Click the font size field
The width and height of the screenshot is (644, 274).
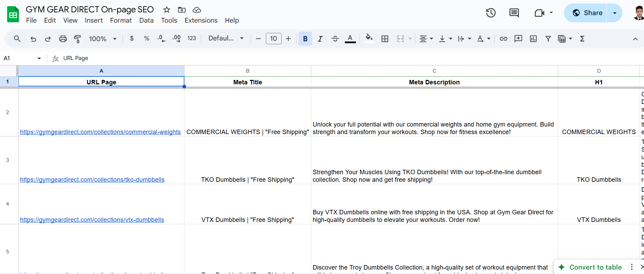pos(274,39)
